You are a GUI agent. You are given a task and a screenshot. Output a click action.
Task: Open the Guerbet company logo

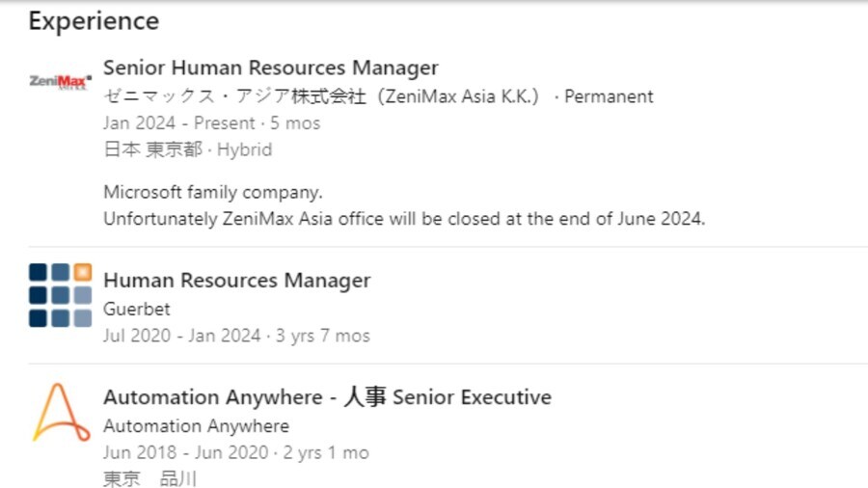point(61,295)
